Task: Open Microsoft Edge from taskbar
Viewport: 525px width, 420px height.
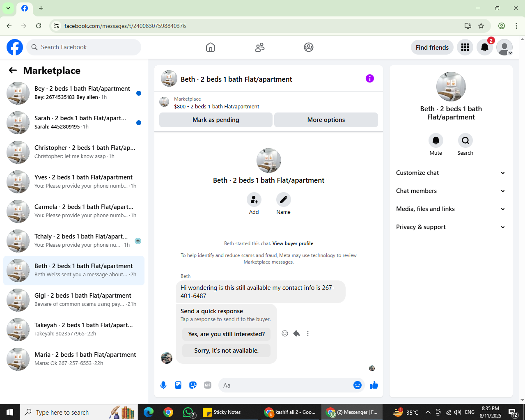Action: coord(148,412)
